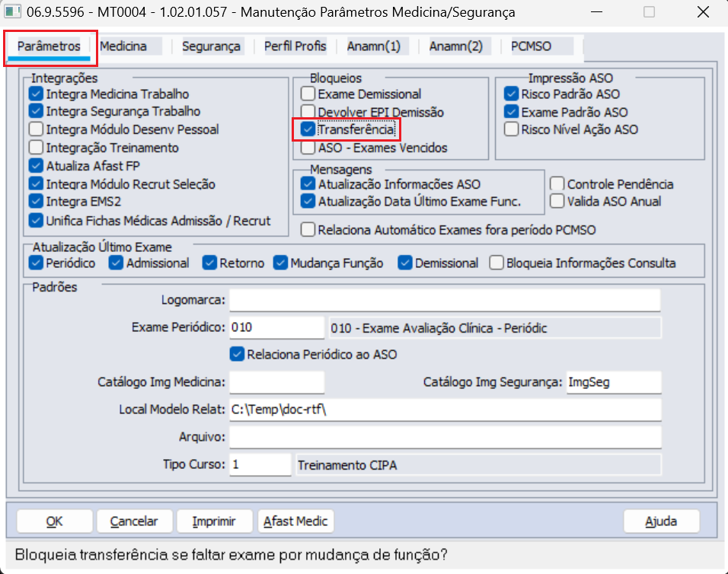Select the Perfil Profis tab
Screen dimensions: 728x574
[294, 46]
